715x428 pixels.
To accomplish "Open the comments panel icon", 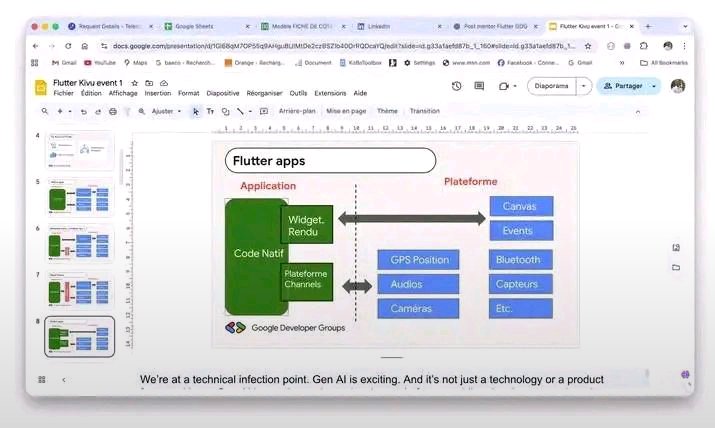I will click(x=479, y=86).
